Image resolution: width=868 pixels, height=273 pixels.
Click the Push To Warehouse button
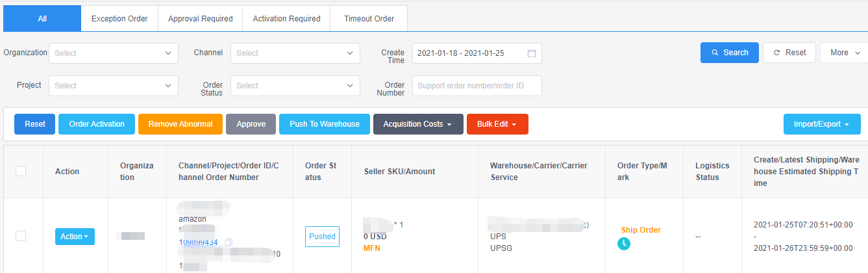pyautogui.click(x=325, y=124)
